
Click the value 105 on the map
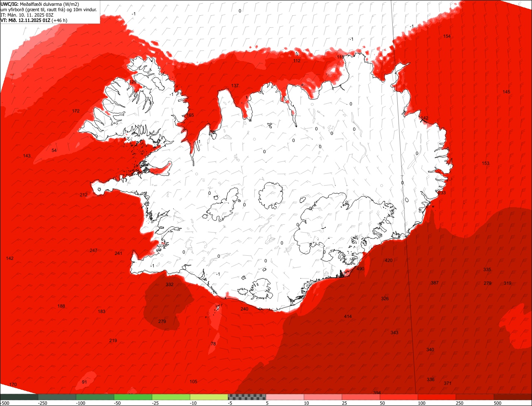(x=193, y=382)
